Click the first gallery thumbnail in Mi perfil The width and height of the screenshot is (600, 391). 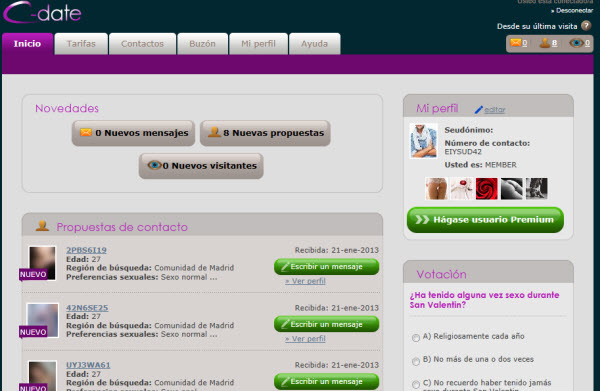[436, 188]
